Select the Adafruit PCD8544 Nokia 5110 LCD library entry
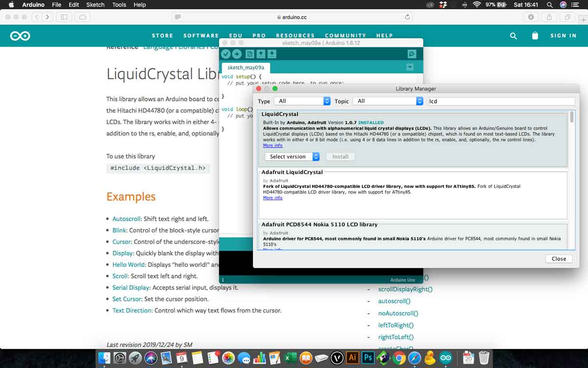Image resolution: width=588 pixels, height=368 pixels. (413, 237)
